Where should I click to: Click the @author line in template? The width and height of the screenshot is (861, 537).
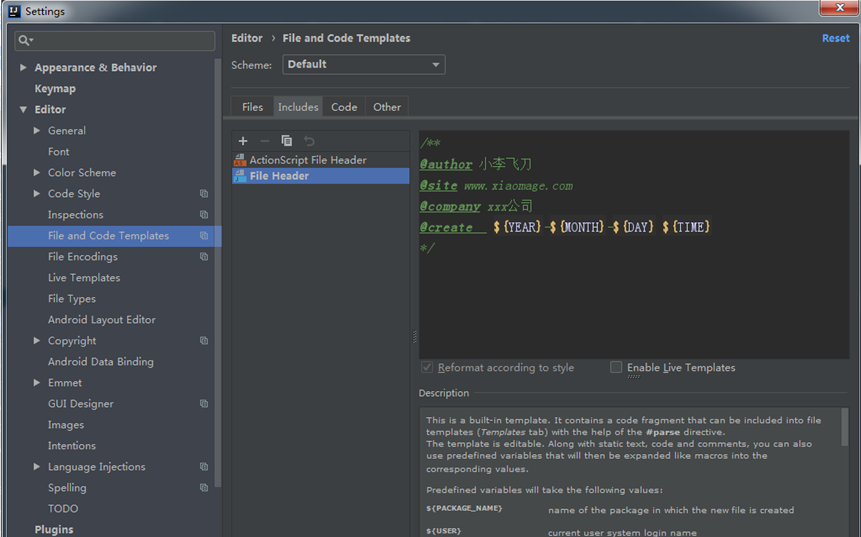[476, 164]
